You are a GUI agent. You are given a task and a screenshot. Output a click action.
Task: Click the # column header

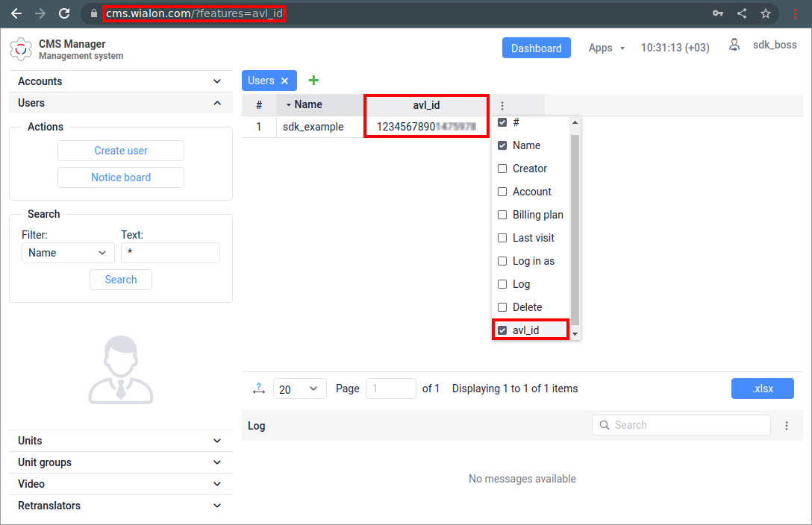259,105
